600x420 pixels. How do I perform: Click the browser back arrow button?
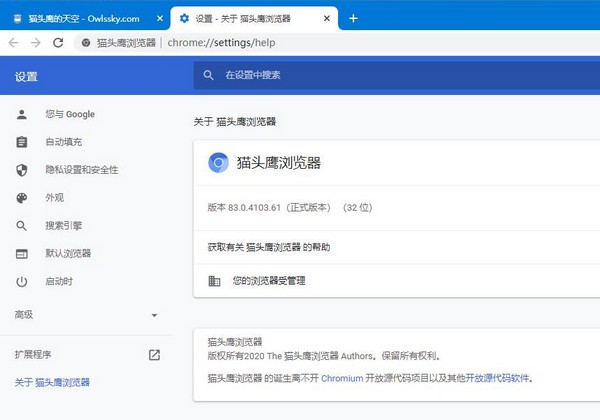13,42
